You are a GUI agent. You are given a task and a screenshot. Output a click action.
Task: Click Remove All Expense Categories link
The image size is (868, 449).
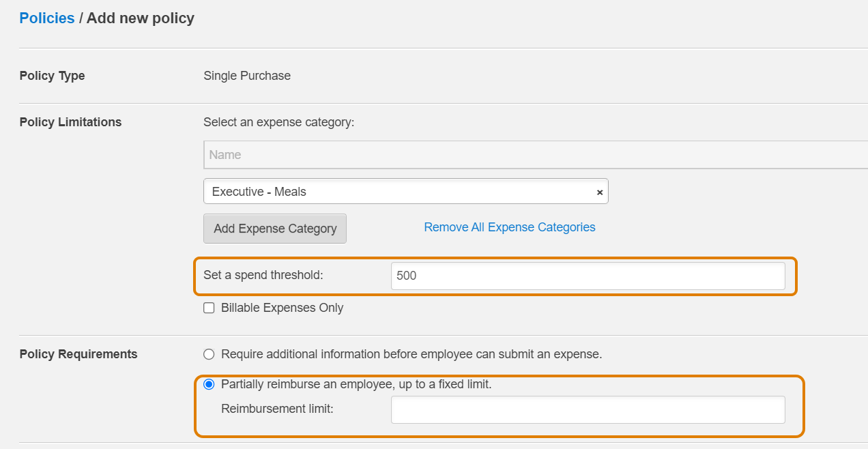510,227
